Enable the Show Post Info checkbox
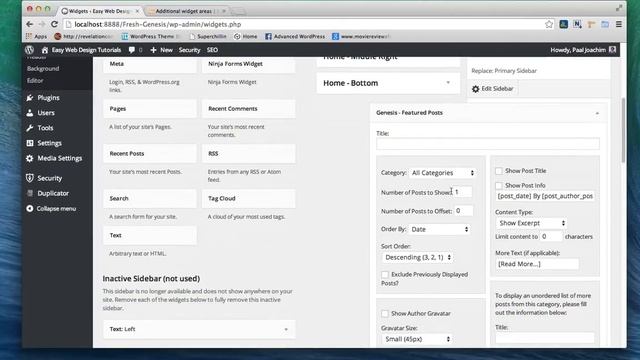The width and height of the screenshot is (640, 360). pyautogui.click(x=499, y=186)
